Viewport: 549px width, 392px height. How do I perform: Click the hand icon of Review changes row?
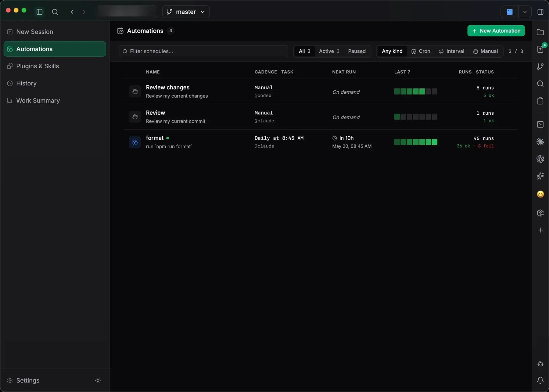tap(135, 91)
